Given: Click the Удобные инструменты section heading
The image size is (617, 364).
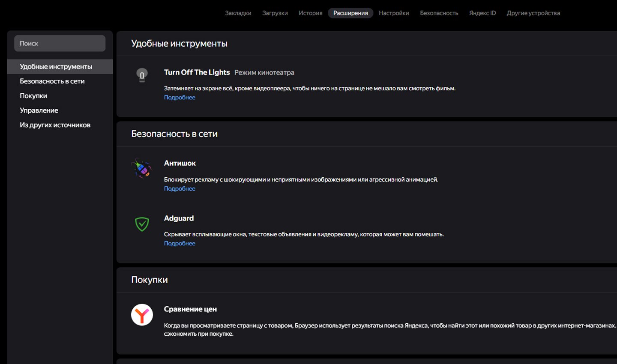Looking at the screenshot, I should [x=179, y=43].
